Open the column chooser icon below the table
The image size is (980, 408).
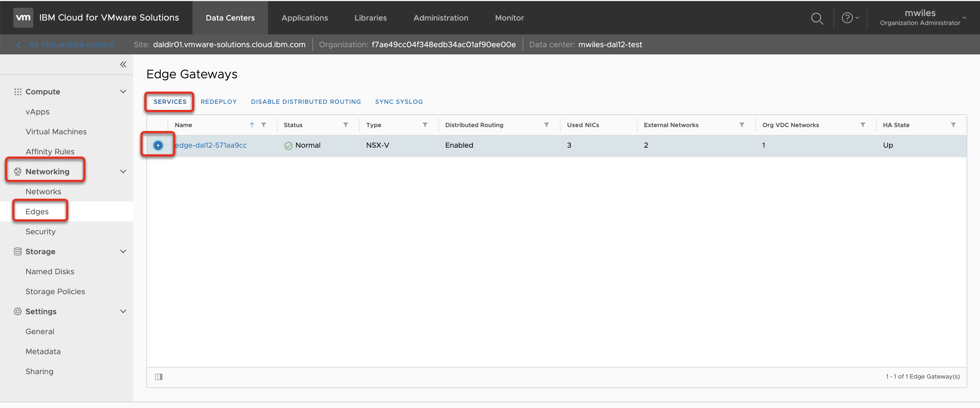tap(159, 377)
